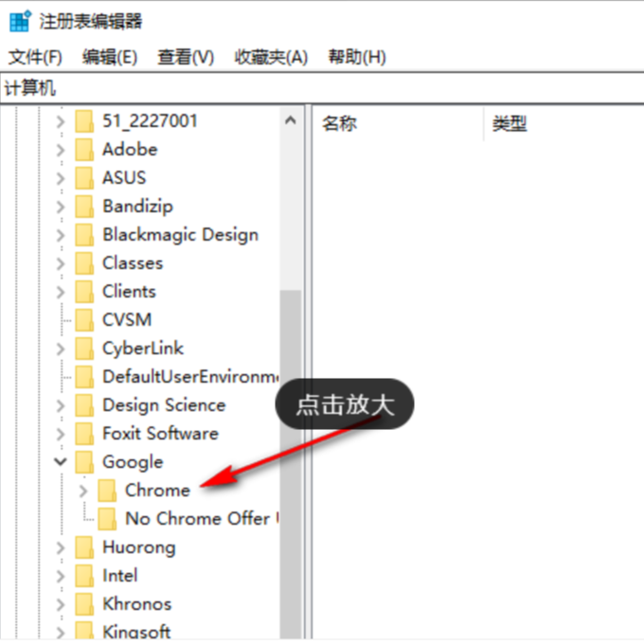
Task: Expand the Chrome subkey arrow
Action: (x=83, y=491)
